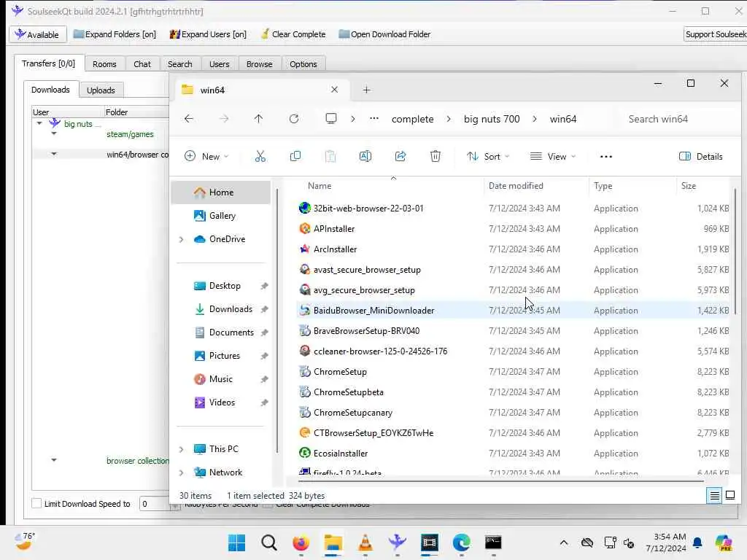
Task: Switch to the Chat tab
Action: (142, 64)
